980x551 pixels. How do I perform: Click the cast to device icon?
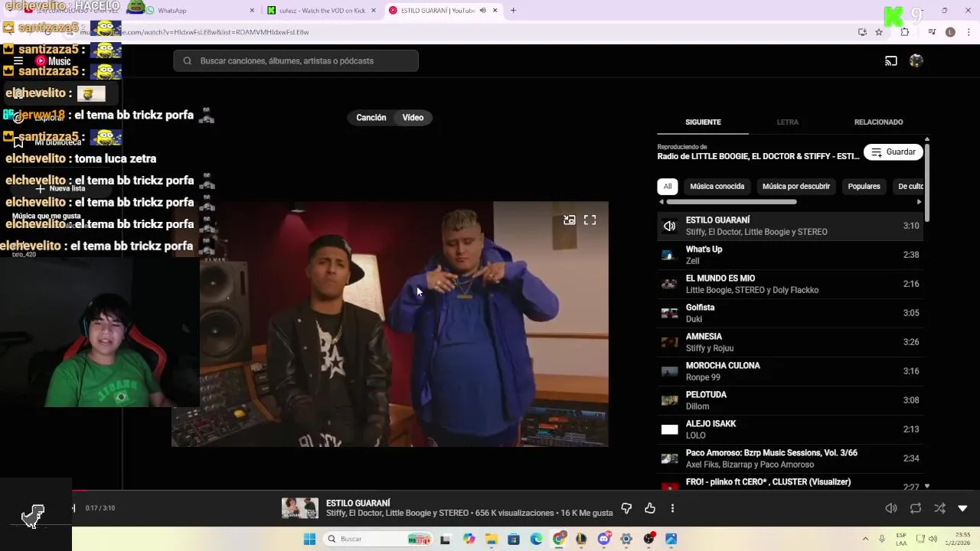(x=891, y=61)
